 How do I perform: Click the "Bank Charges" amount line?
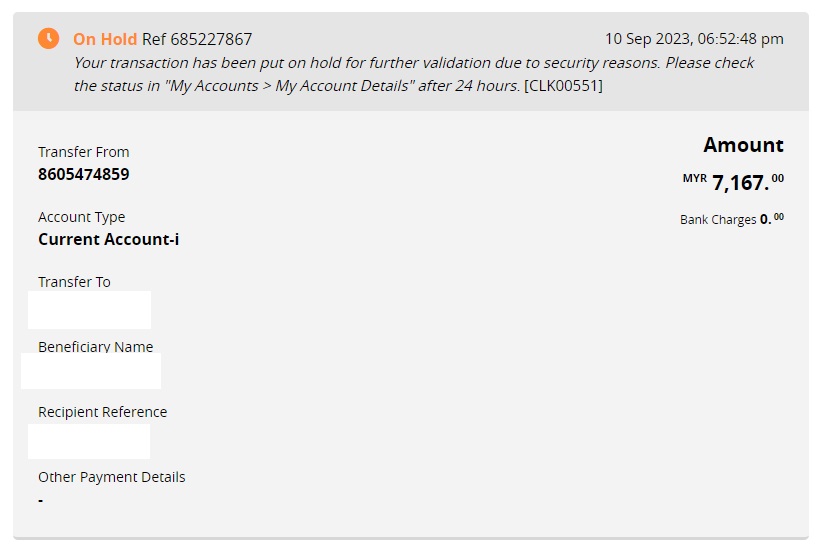coord(732,219)
